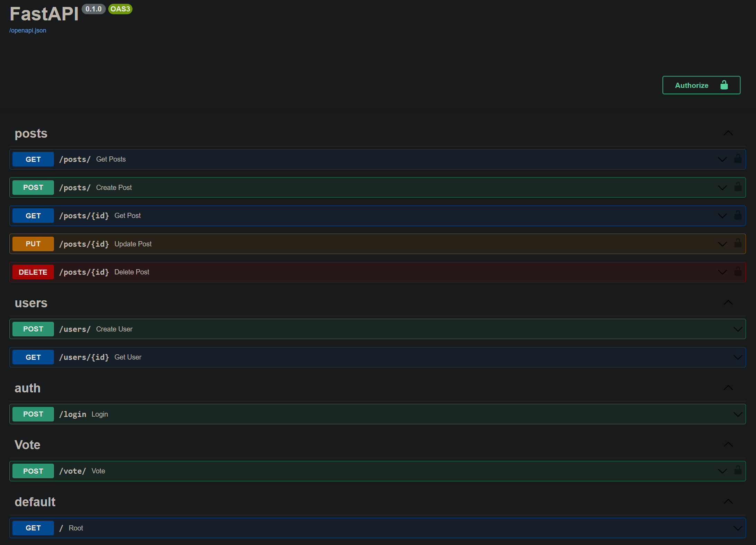Open the /openapi.json link
Screen dimensions: 756x545
28,30
